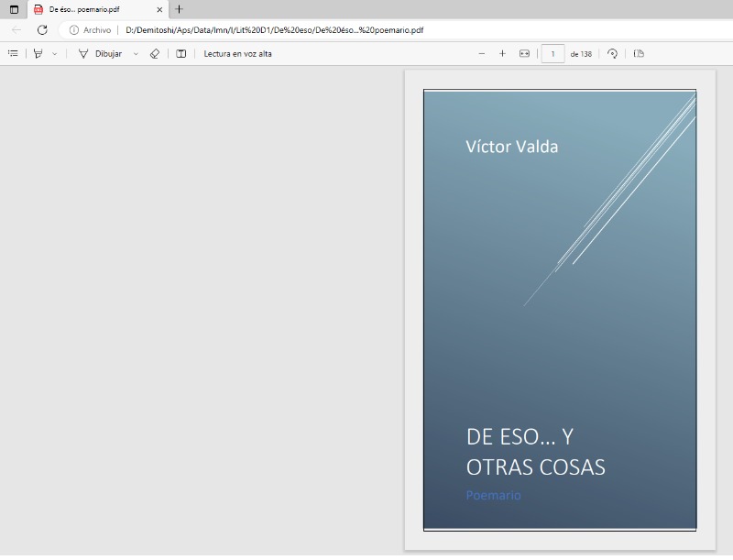733x560 pixels.
Task: Open the table of contents sidebar
Action: click(13, 54)
